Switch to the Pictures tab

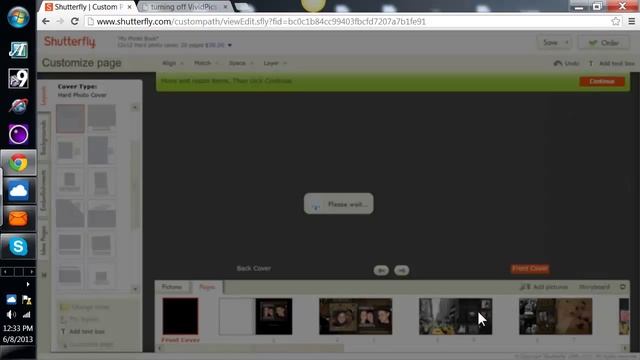click(172, 287)
